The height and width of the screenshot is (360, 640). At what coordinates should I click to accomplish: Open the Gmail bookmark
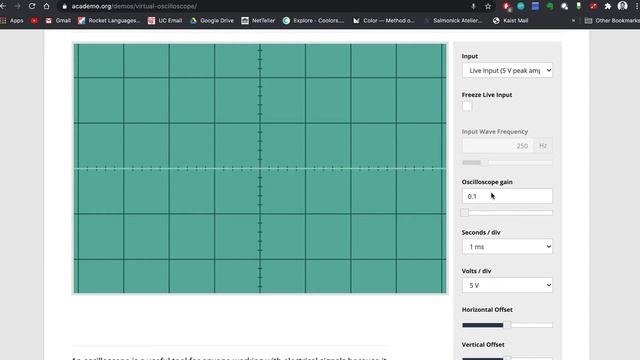coord(58,20)
